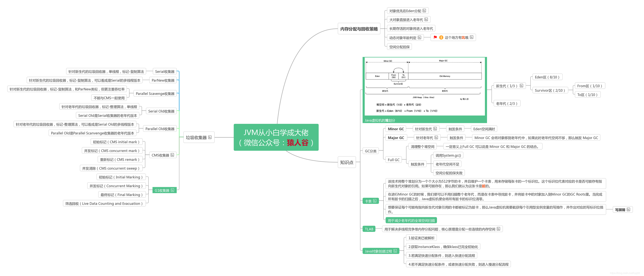Open the notes icon on "卡表" node
The image size is (644, 276).
[375, 201]
